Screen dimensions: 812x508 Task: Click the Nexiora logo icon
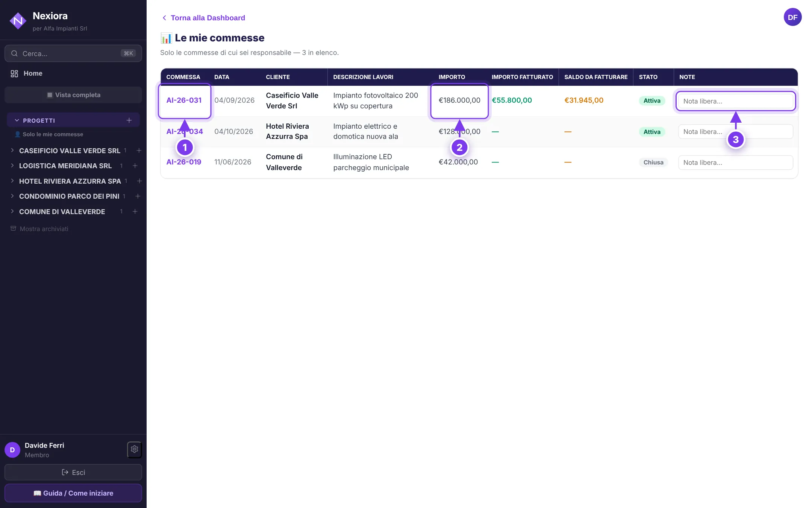[x=18, y=21]
